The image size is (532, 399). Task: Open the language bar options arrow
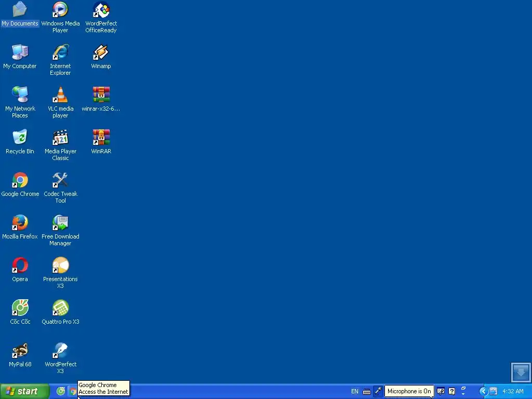pos(463,394)
